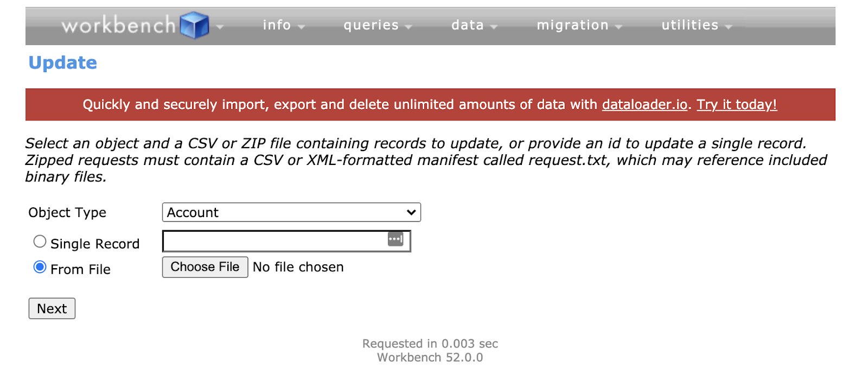Click the Workbench blue cube logo

tap(194, 25)
